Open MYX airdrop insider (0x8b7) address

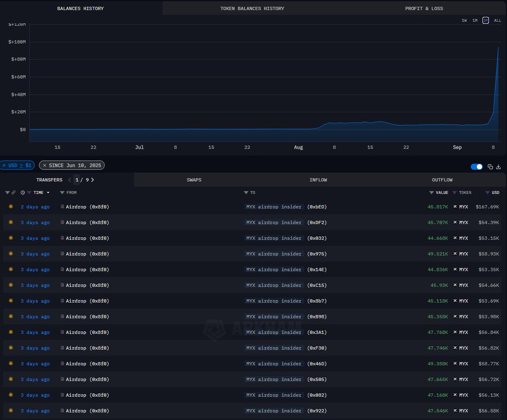tap(285, 301)
